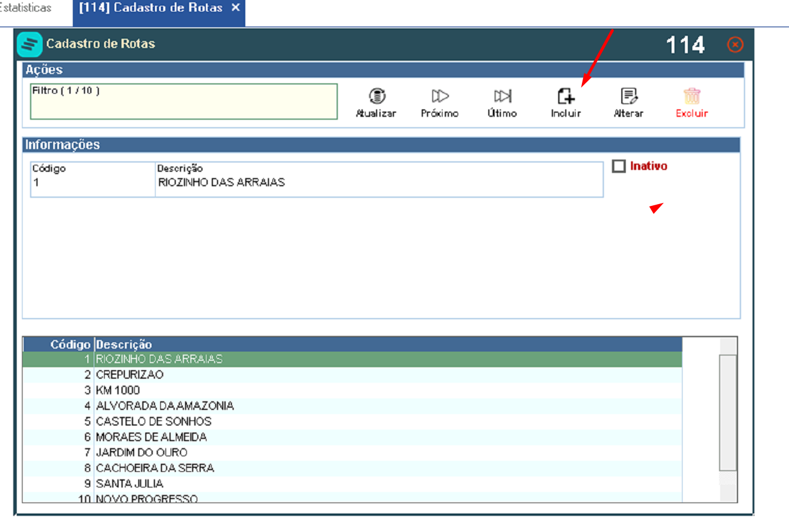Image resolution: width=789 pixels, height=532 pixels.
Task: Select the NOVO PROGRESSO row
Action: pyautogui.click(x=352, y=498)
